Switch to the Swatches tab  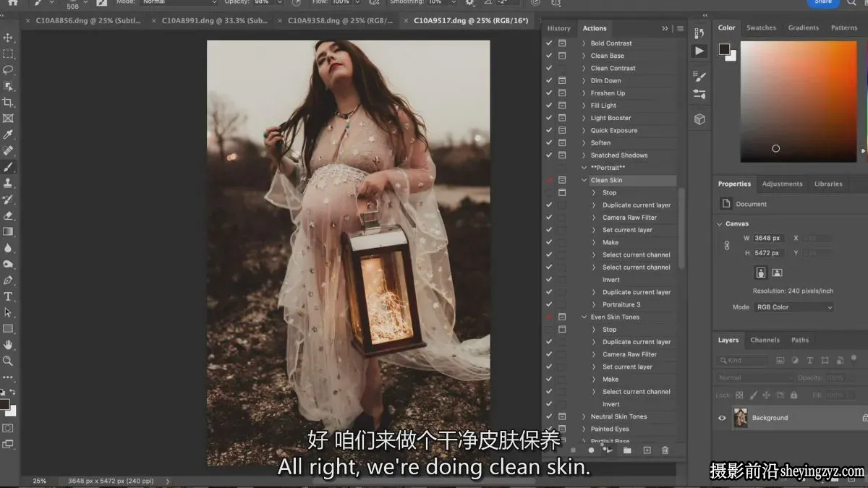tap(762, 28)
